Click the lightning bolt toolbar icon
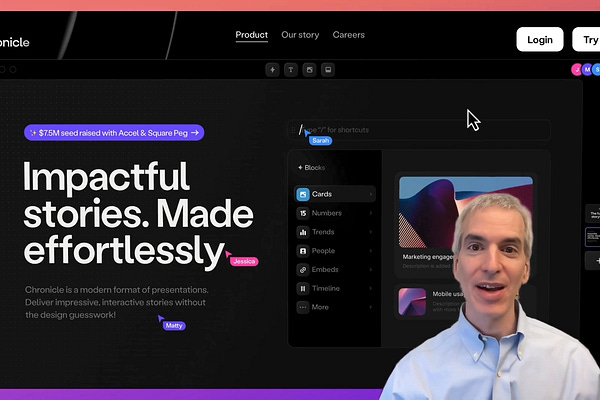 [272, 70]
